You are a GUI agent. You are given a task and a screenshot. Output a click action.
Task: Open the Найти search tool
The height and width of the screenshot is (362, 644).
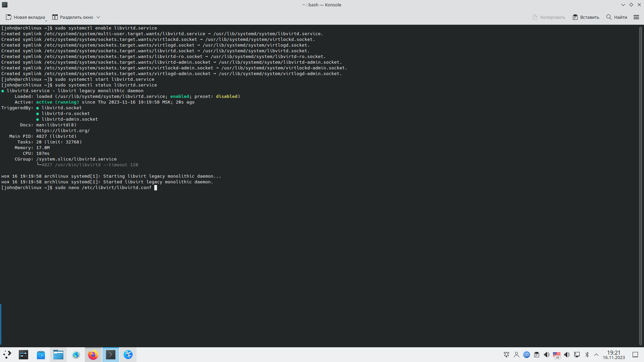(x=617, y=17)
